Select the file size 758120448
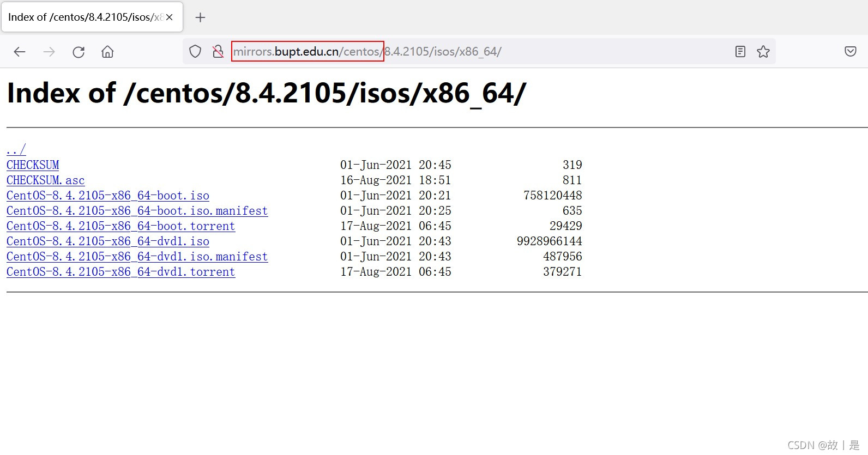Screen dimensions: 868x455 553,195
